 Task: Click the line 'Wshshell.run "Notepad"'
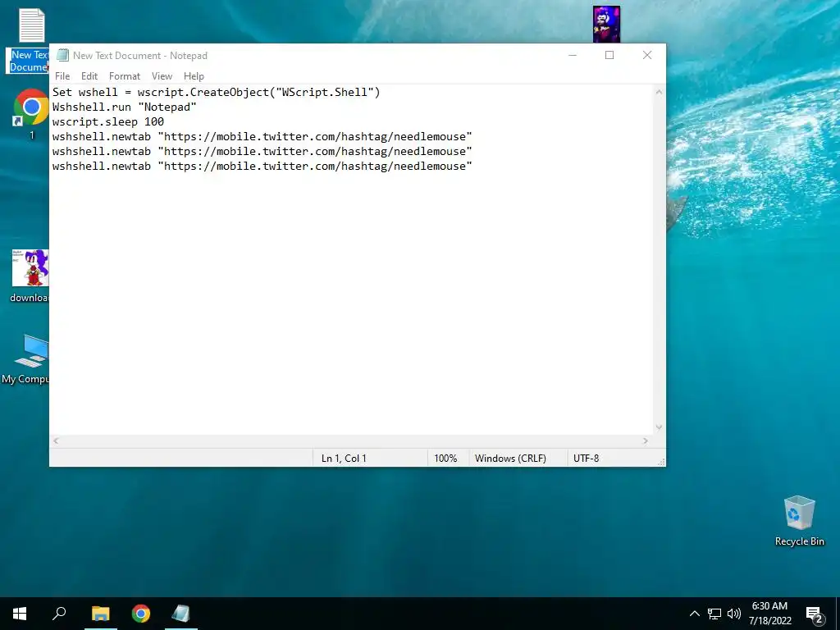[125, 107]
